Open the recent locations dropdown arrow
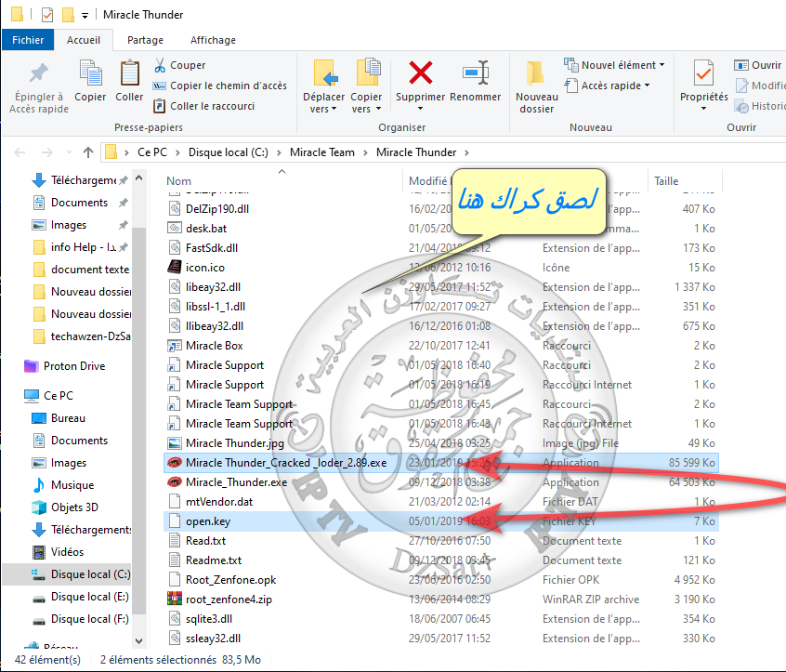 tap(69, 152)
